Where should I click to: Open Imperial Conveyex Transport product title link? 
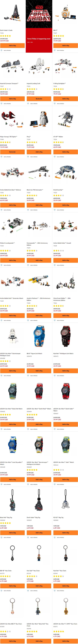pos(9,84)
